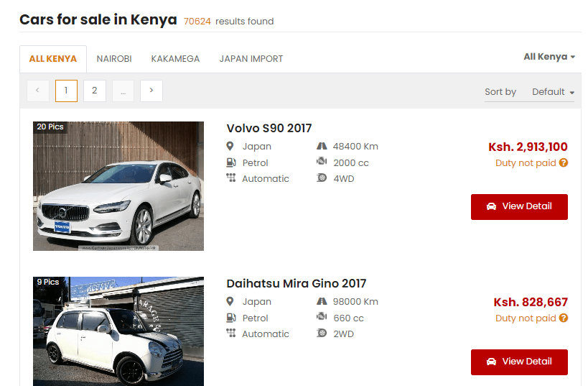Screen dimensions: 588x386
Task: Go to previous page with left arrow
Action: [x=38, y=91]
